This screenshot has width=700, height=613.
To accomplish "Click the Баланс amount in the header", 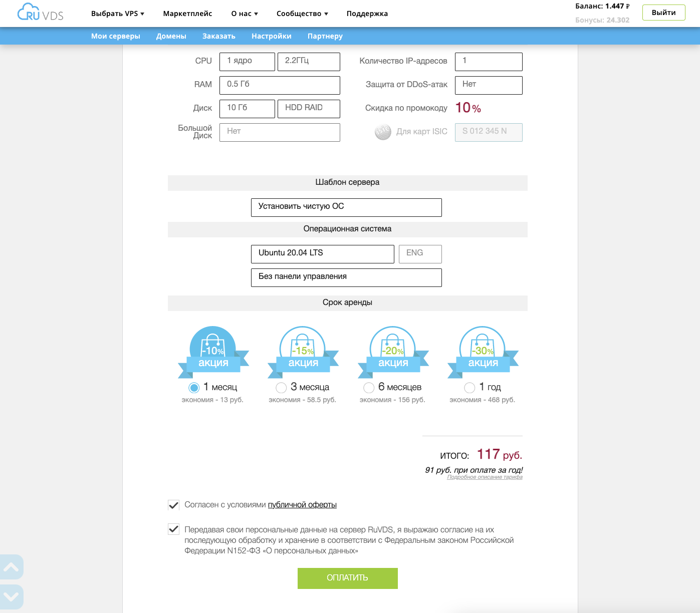I will coord(602,7).
